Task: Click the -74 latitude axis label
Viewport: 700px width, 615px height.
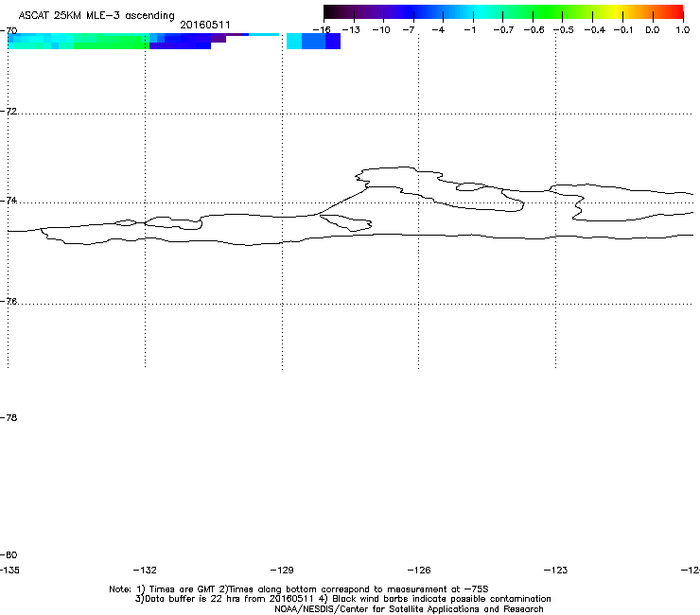Action: coord(9,201)
